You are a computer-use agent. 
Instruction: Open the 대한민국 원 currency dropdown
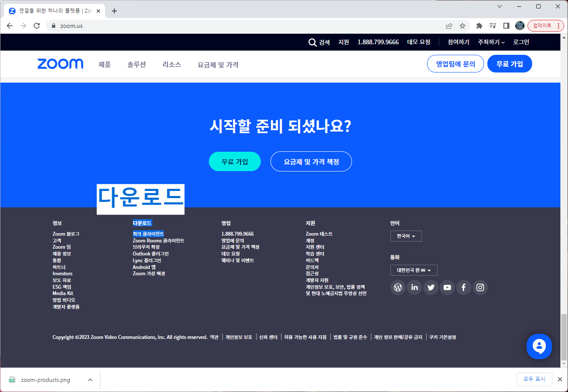coord(414,270)
